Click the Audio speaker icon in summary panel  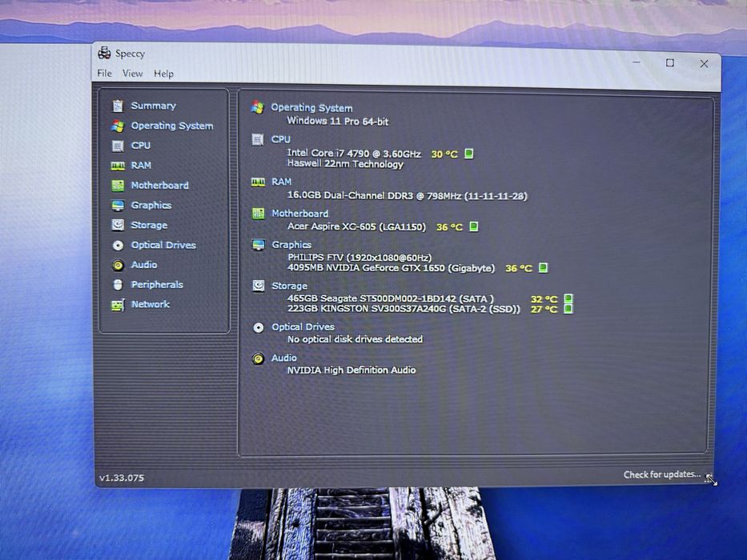point(259,358)
